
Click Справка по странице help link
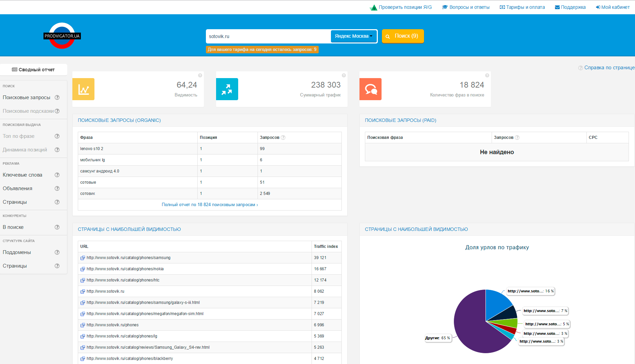coord(606,68)
